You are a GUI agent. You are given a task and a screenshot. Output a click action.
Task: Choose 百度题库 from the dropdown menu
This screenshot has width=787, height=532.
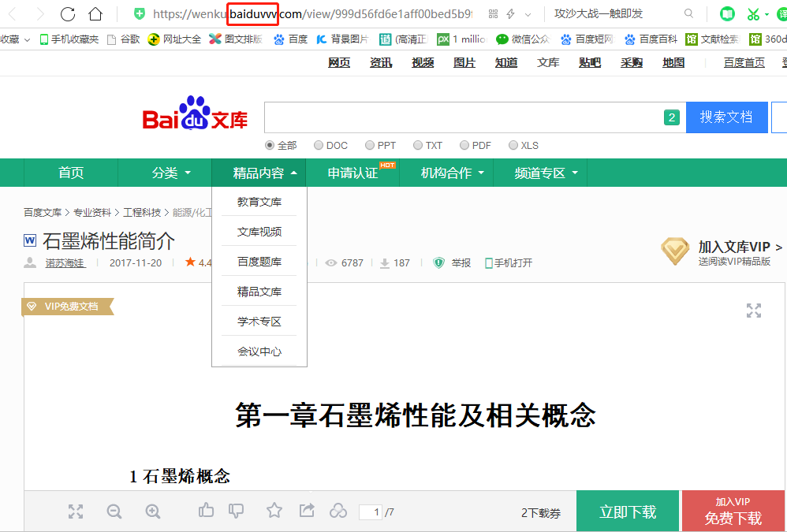(x=259, y=262)
